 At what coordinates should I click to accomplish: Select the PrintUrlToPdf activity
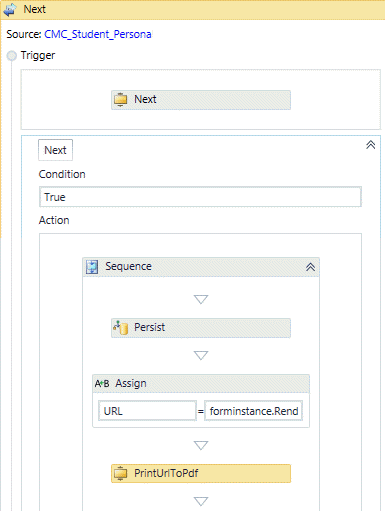point(201,473)
